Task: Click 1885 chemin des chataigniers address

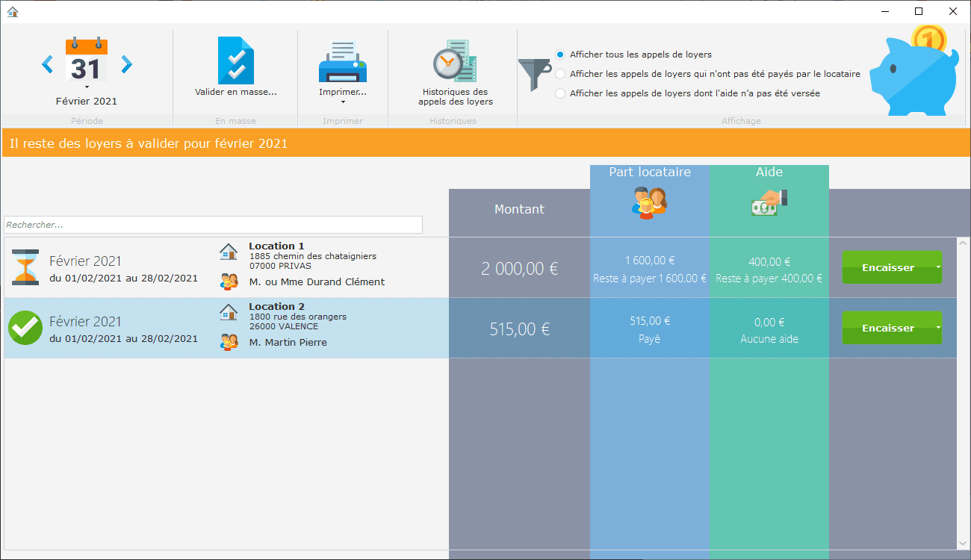Action: click(313, 256)
